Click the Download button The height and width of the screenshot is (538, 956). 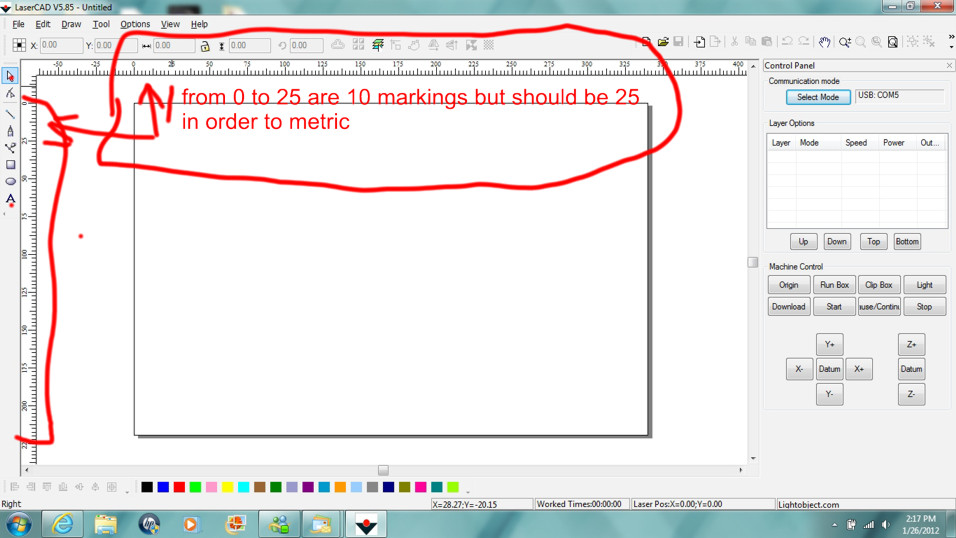pyautogui.click(x=788, y=307)
